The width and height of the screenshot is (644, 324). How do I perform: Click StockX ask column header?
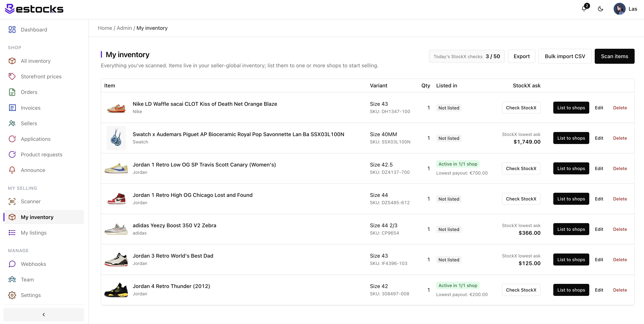click(526, 85)
